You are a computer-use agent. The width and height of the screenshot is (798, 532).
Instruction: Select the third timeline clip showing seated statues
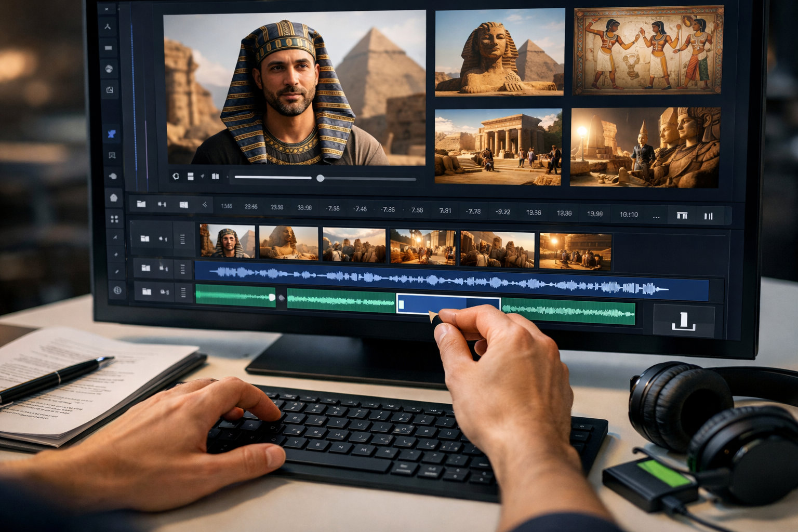pos(354,245)
